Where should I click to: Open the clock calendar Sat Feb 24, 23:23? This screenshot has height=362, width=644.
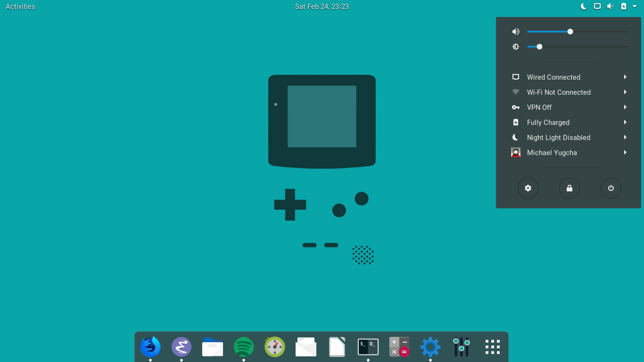point(322,6)
